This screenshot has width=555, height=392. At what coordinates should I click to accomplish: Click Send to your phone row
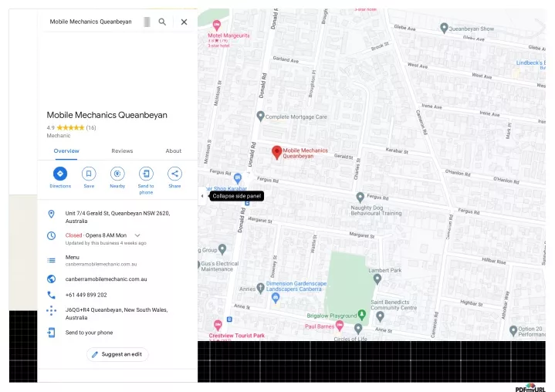117,333
